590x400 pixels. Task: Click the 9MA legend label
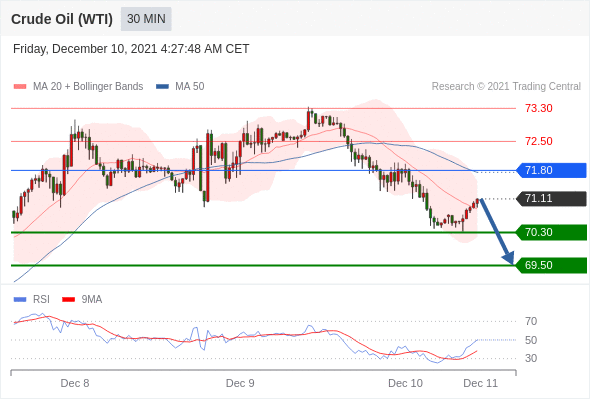[x=92, y=300]
